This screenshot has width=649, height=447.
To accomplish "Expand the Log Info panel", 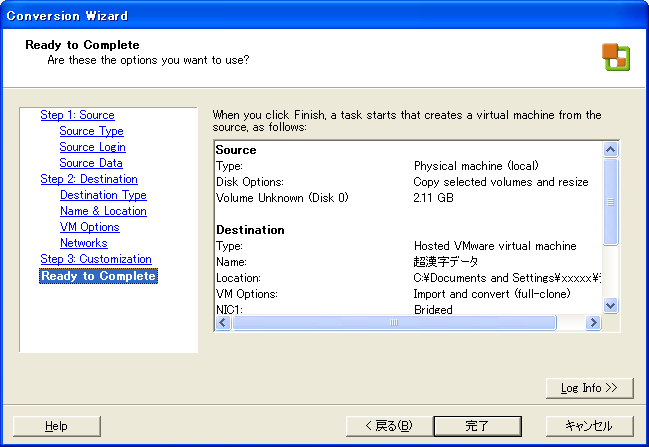I will pos(589,387).
